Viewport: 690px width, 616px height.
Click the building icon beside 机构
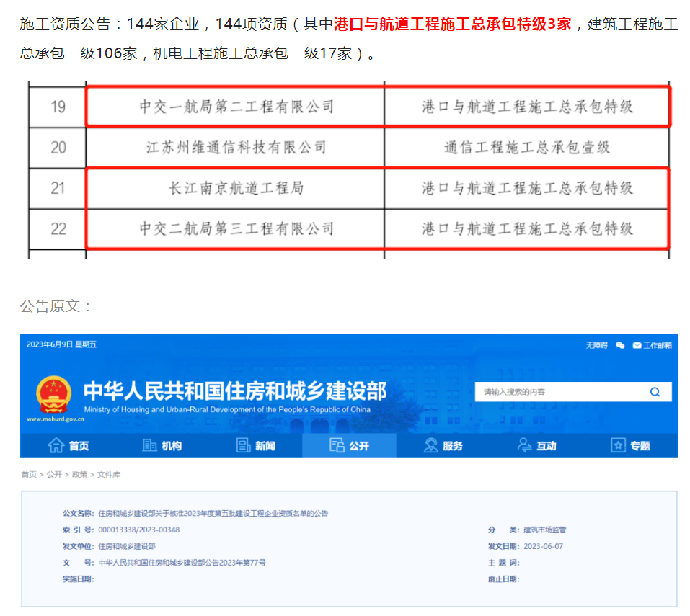[149, 445]
